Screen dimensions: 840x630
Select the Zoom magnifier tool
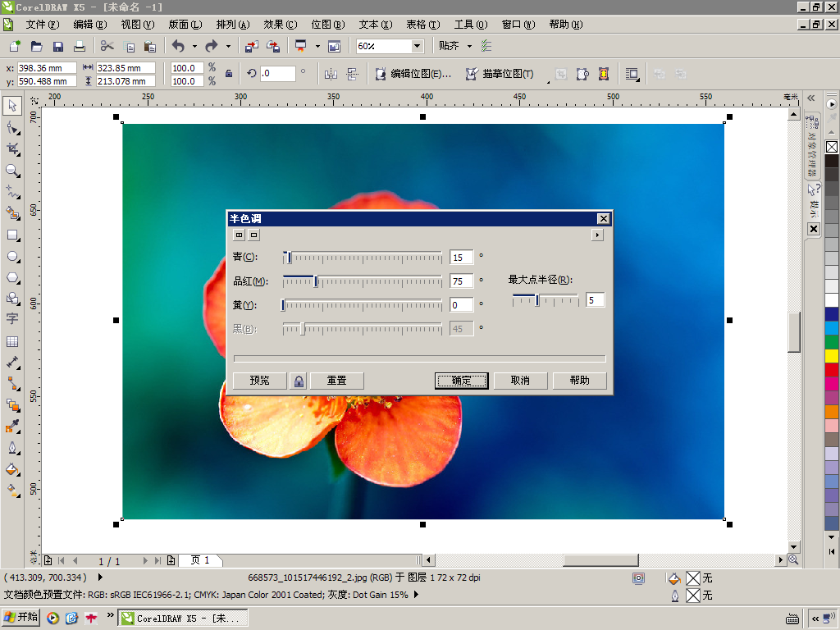pyautogui.click(x=12, y=171)
